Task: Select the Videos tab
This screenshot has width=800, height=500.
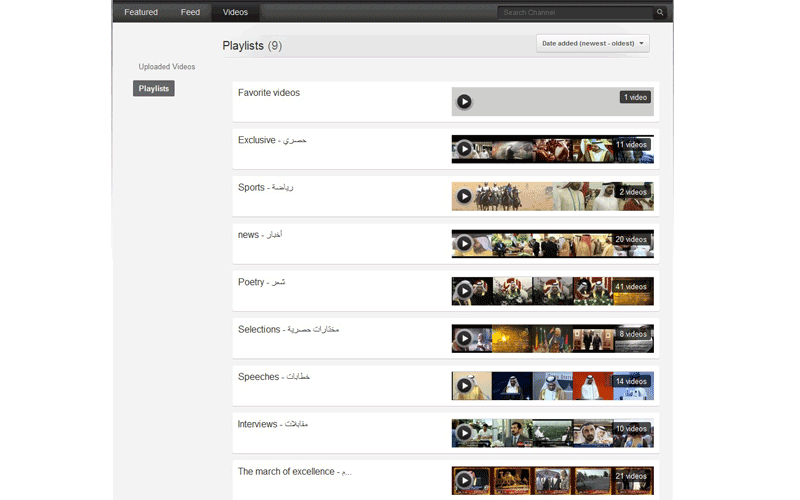Action: tap(236, 13)
